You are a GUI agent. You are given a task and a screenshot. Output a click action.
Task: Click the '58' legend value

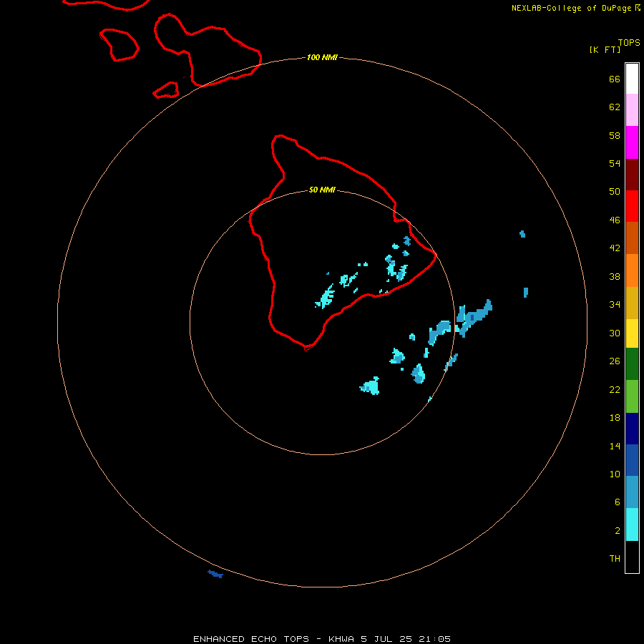(x=615, y=135)
